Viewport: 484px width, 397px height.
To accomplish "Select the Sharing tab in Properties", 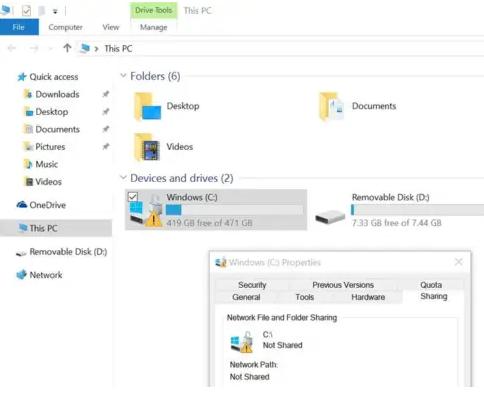I will pos(433,296).
